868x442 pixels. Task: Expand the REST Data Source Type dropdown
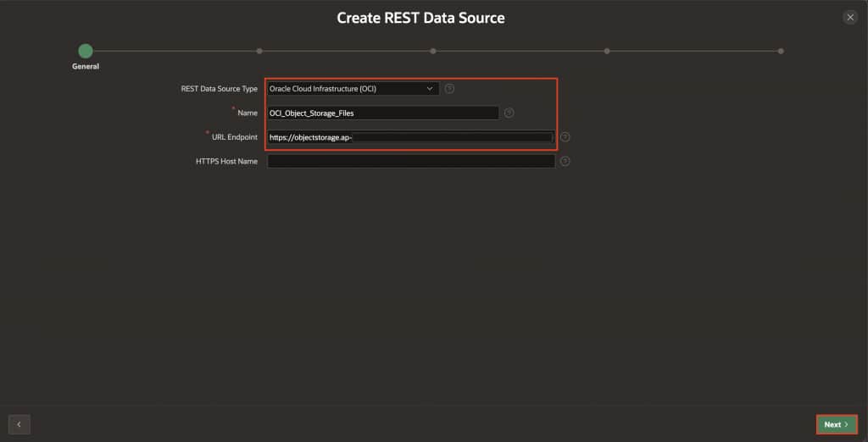click(353, 88)
